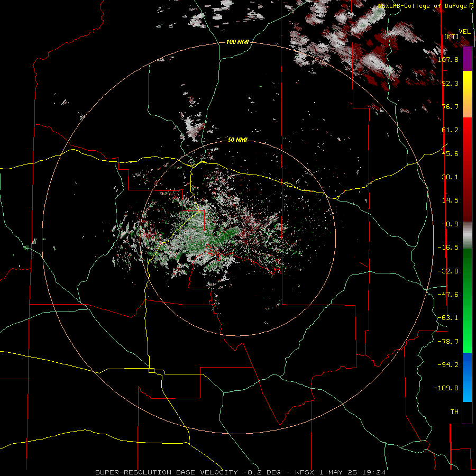Image resolution: width=476 pixels, height=476 pixels.
Task: Select the 92.3 value on the velocity scale
Action: pyautogui.click(x=450, y=83)
